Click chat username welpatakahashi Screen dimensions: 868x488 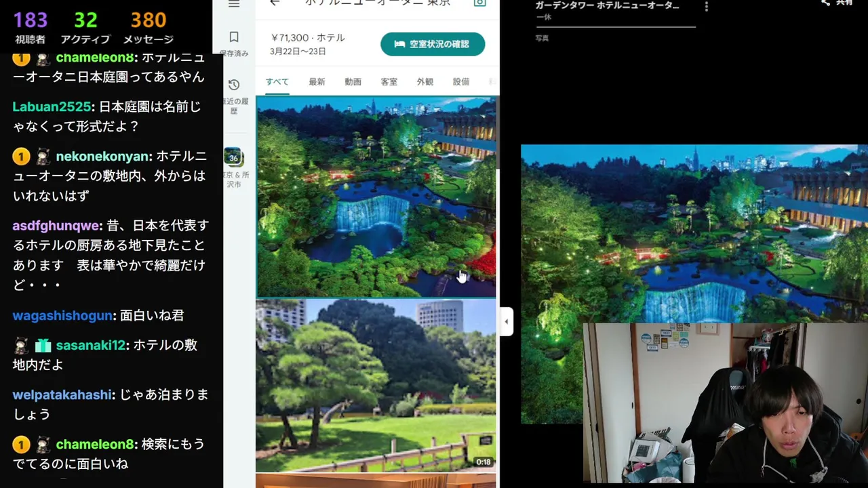click(62, 395)
